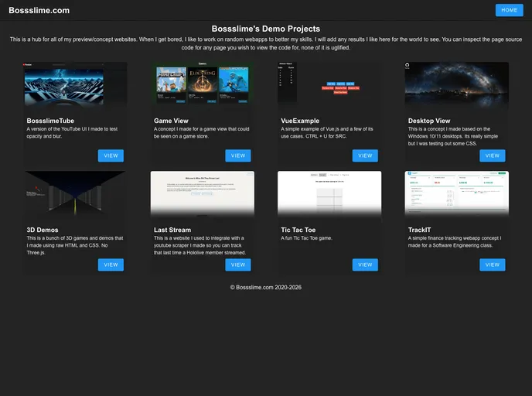Viewport: 532px width, 396px height.
Task: Click VIEW on the Desktop View card
Action: (x=492, y=155)
